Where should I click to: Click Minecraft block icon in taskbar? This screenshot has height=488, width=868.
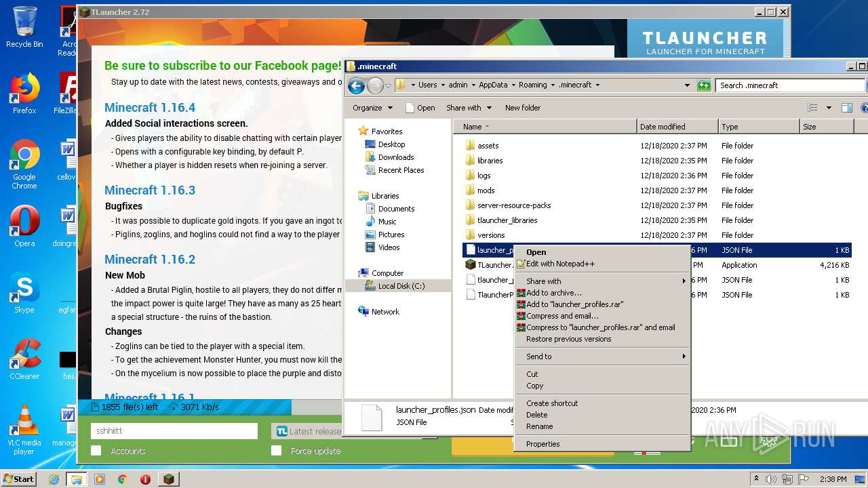pyautogui.click(x=168, y=479)
